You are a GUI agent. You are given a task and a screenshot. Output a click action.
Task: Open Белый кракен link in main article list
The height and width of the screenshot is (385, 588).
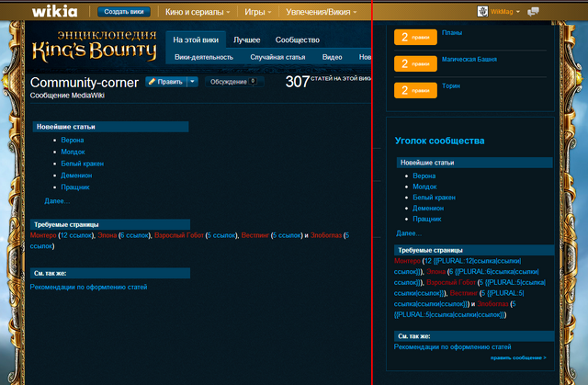click(82, 164)
